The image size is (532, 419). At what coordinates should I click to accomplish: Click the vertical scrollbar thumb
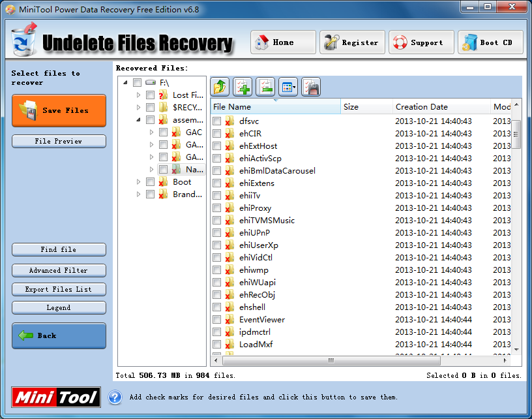click(516, 134)
